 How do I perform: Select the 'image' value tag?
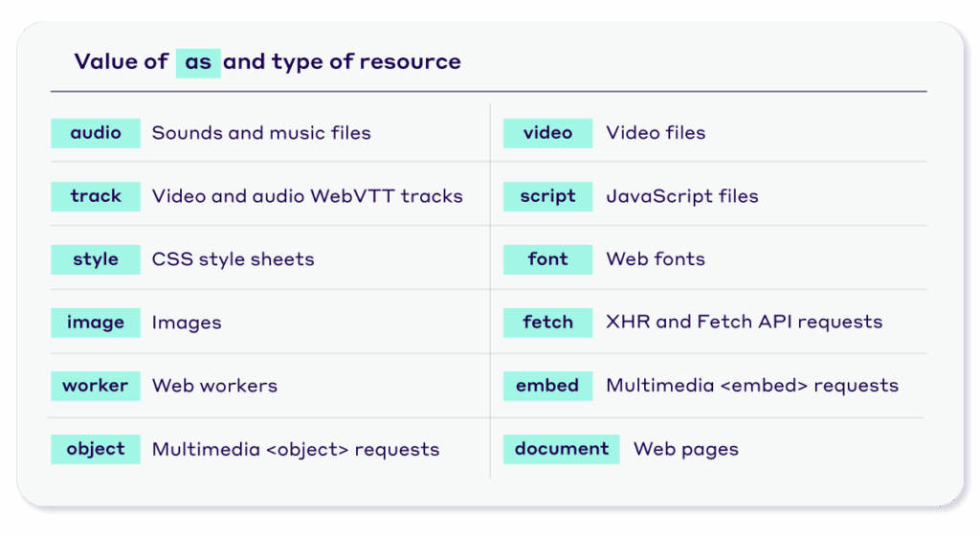coord(96,323)
